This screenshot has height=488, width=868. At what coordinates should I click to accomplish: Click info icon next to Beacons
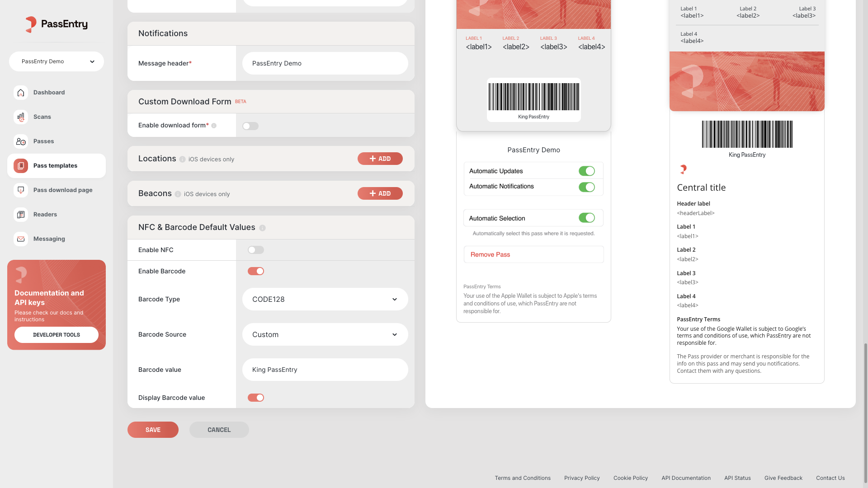(x=178, y=194)
